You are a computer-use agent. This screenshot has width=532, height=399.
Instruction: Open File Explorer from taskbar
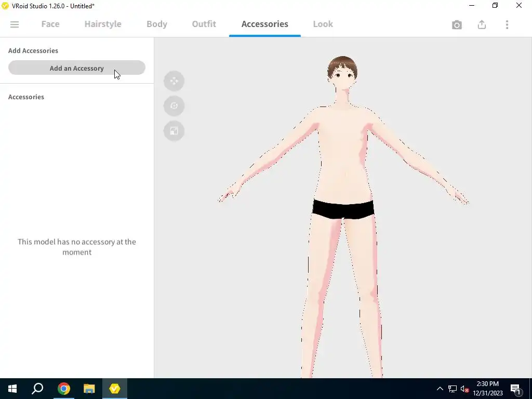coord(89,389)
